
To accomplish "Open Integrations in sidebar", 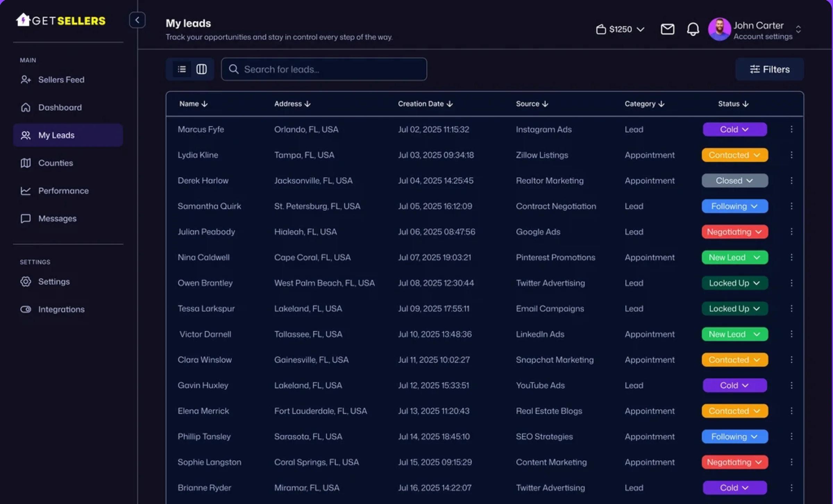I will click(x=68, y=309).
